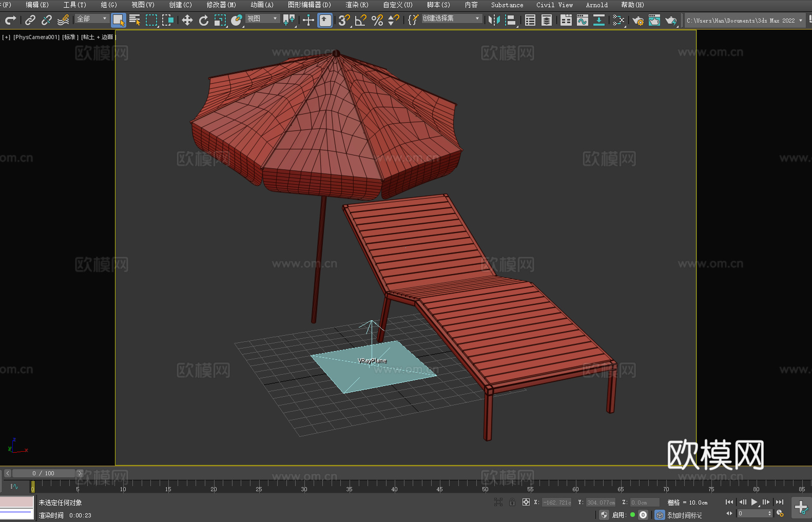The height and width of the screenshot is (522, 812).
Task: Open the '创建选择集' named selection dropdown
Action: (452, 18)
